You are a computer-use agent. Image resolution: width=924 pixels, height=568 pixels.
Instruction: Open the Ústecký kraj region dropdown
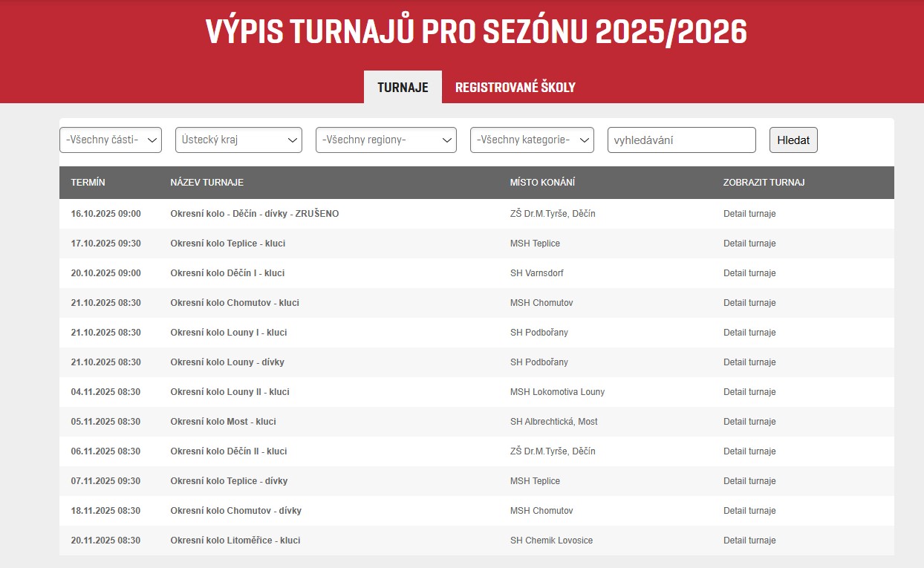(238, 140)
